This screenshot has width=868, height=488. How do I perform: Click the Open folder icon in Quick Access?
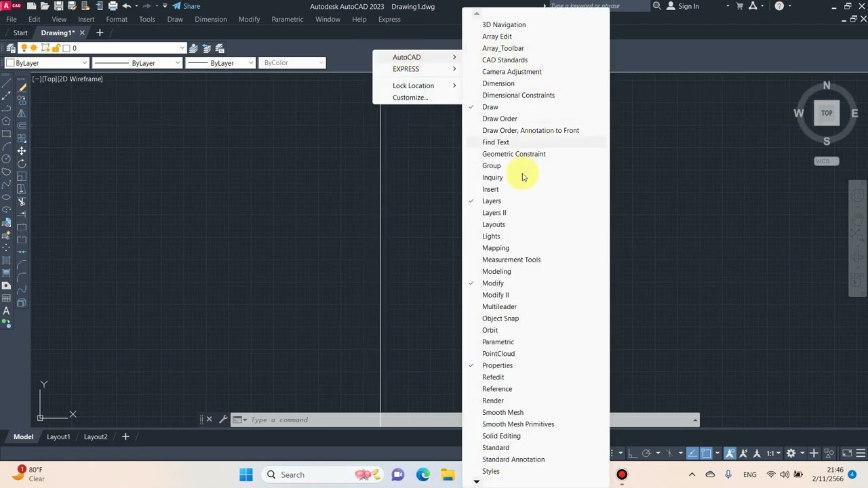(45, 6)
